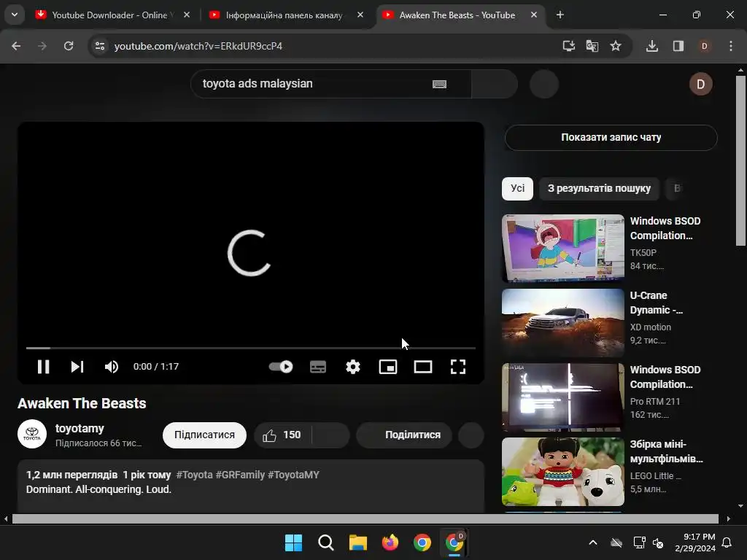The image size is (747, 560).
Task: Close the Інформаційна панель каналу tab
Action: [x=360, y=15]
